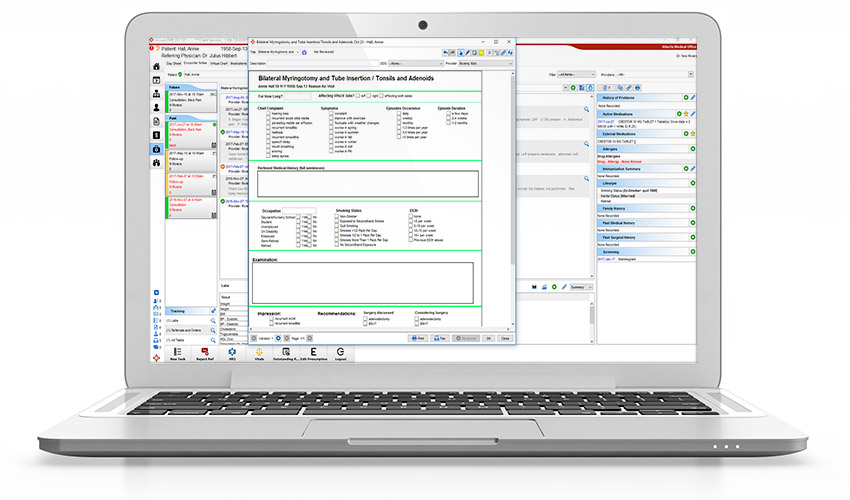Viewport: 850px width, 500px height.
Task: Check the 'left' side checkbox
Action: 357,96
